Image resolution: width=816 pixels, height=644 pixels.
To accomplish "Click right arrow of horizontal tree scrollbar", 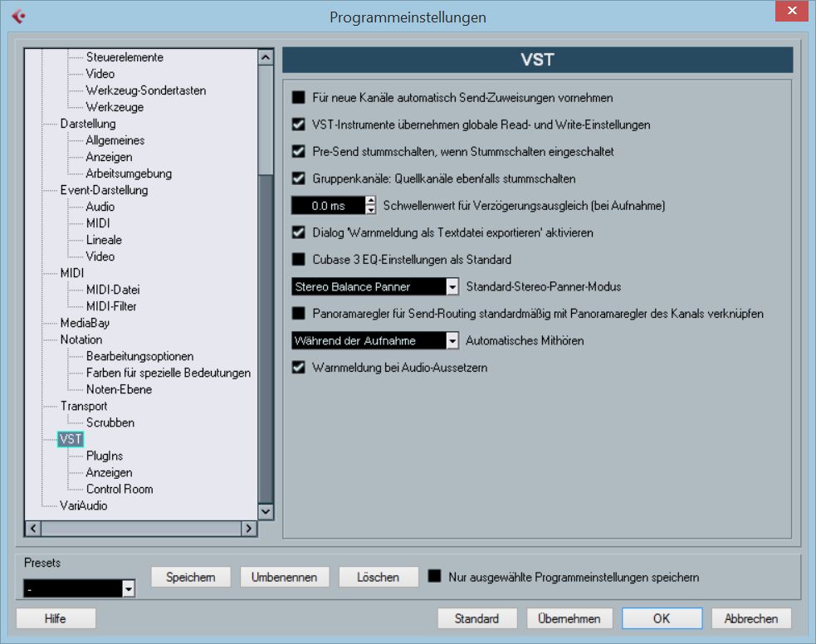I will click(x=249, y=529).
